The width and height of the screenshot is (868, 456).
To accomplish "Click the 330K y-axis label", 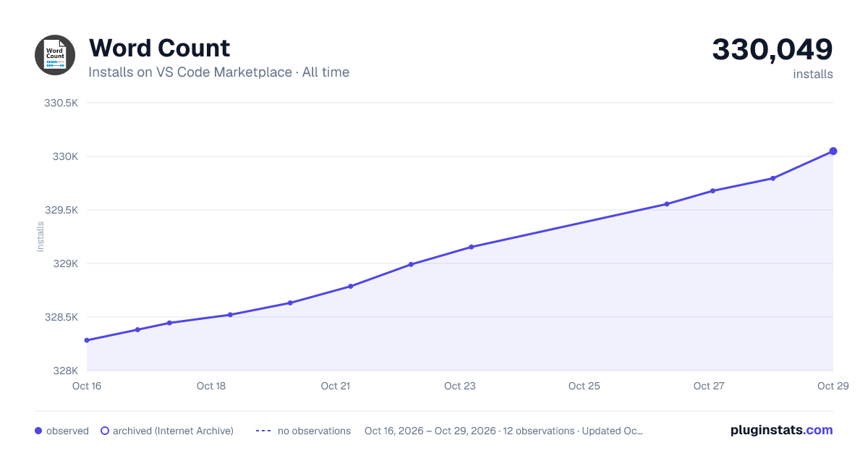I will pos(64,156).
